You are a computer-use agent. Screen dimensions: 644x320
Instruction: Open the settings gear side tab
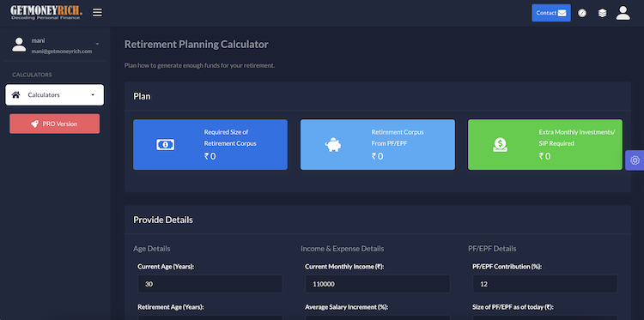click(635, 160)
